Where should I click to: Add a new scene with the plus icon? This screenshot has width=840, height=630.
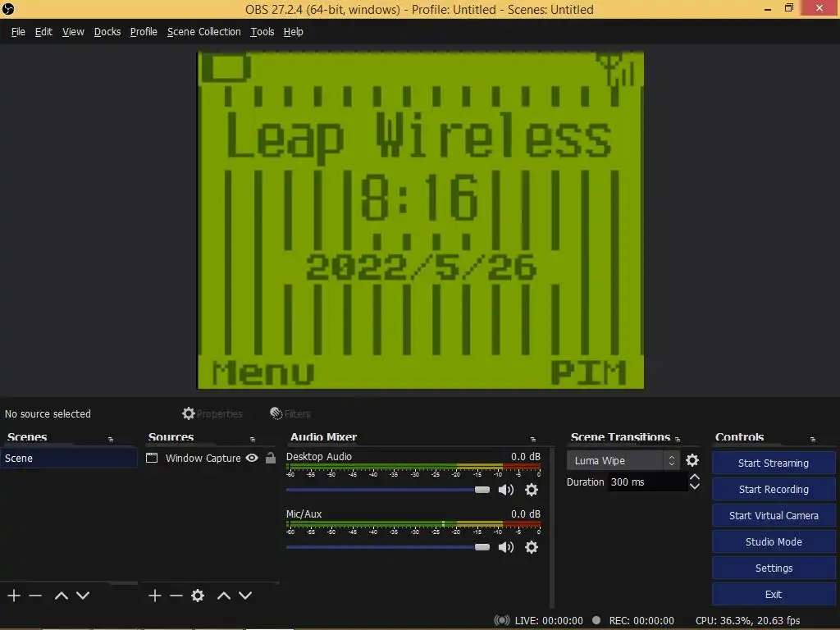14,596
